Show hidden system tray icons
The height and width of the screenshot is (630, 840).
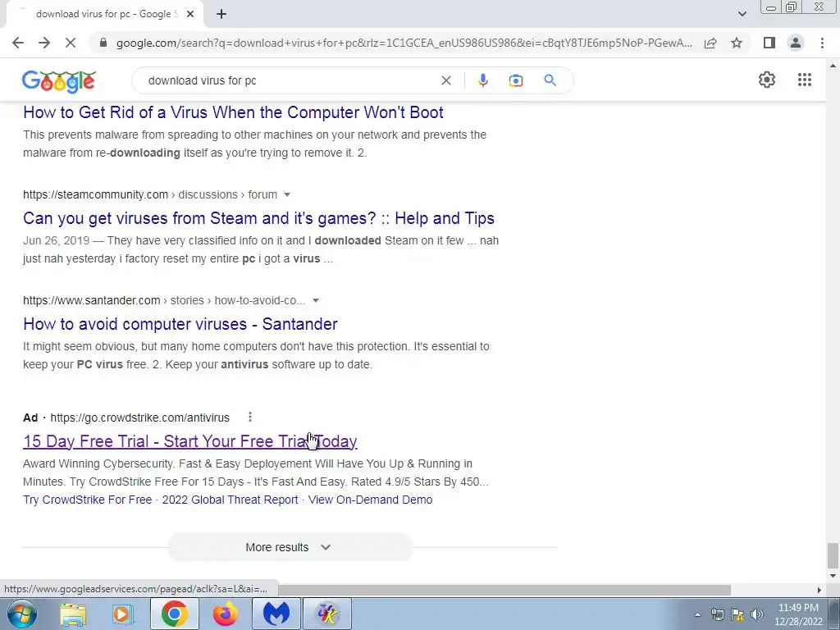click(697, 614)
